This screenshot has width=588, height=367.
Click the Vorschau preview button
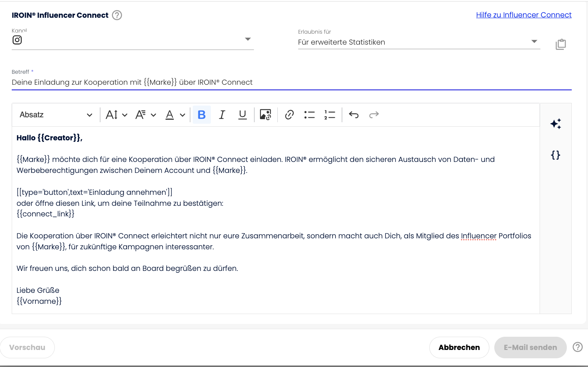27,347
